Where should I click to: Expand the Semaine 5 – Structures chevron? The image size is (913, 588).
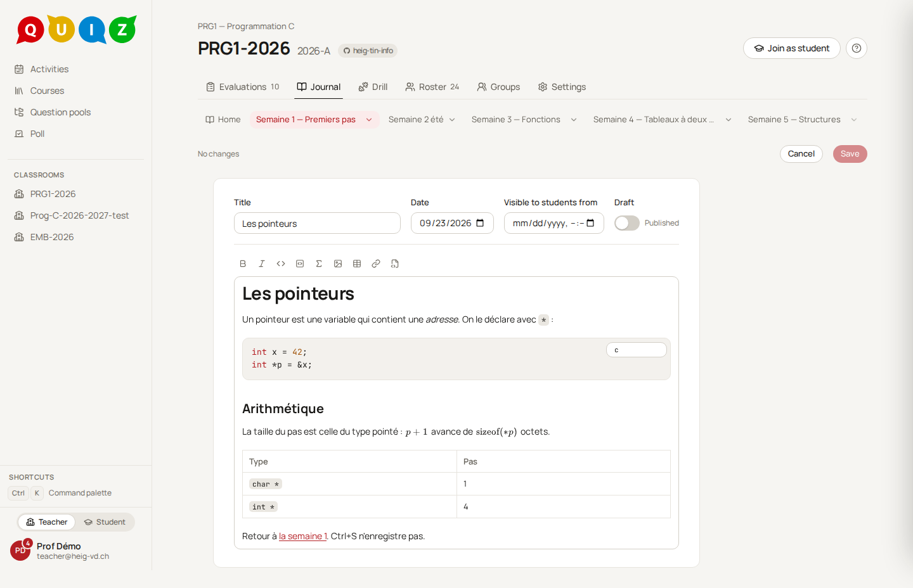[x=854, y=120]
